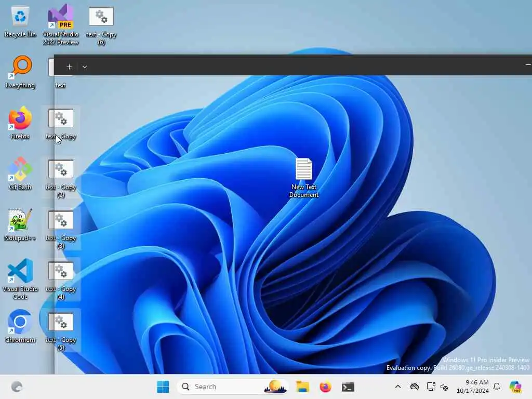Click the display/monitor tray icon
The height and width of the screenshot is (399, 532).
point(431,387)
